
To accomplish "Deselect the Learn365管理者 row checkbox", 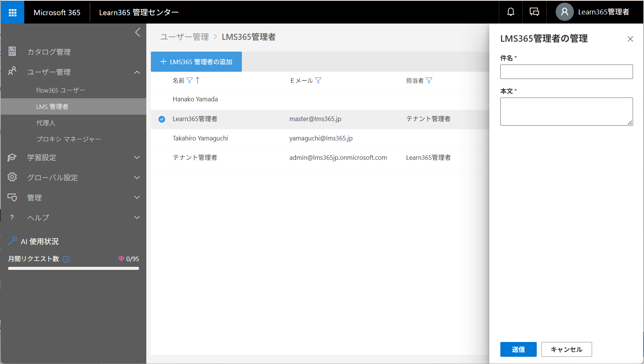I will pos(162,119).
